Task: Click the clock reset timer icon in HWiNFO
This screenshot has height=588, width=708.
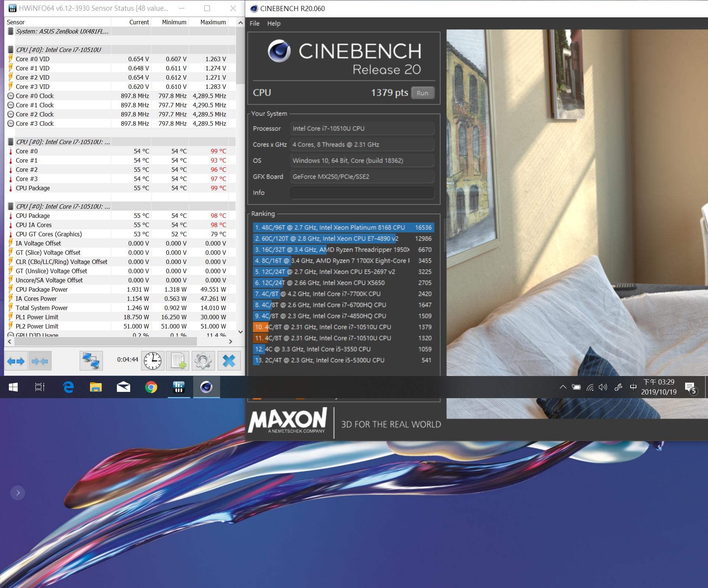Action: (x=153, y=361)
